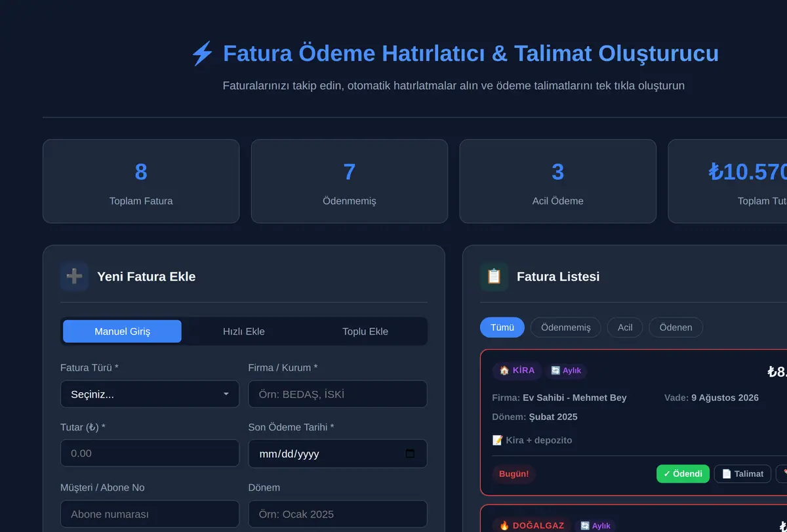This screenshot has height=532, width=787.
Task: Click the Aylık badge on the DOĞALGAZ card
Action: pyautogui.click(x=595, y=525)
